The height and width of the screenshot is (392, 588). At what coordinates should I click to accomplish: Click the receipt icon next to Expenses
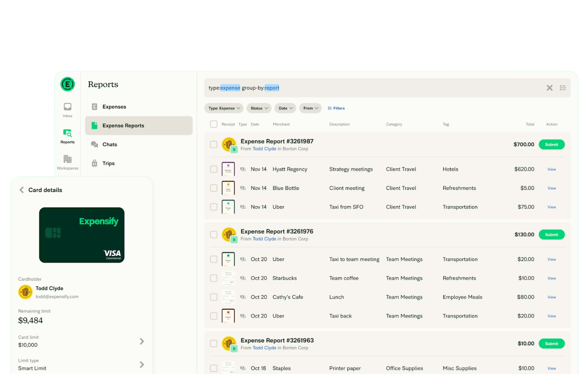[94, 106]
